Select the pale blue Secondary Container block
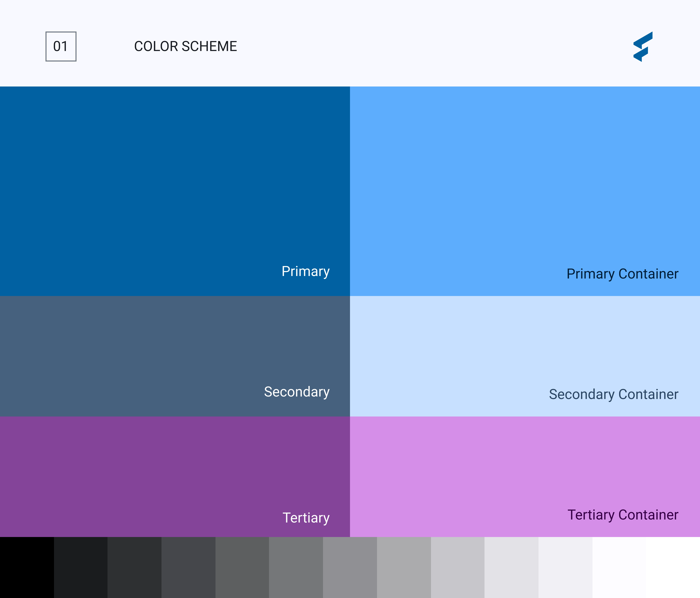 click(x=525, y=356)
